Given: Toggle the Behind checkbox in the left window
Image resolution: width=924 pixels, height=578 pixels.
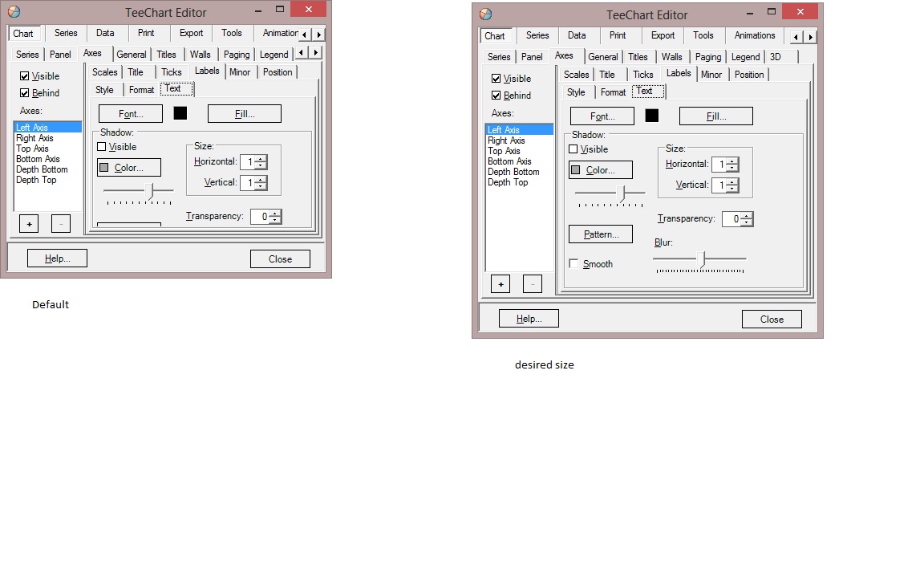Looking at the screenshot, I should click(25, 92).
